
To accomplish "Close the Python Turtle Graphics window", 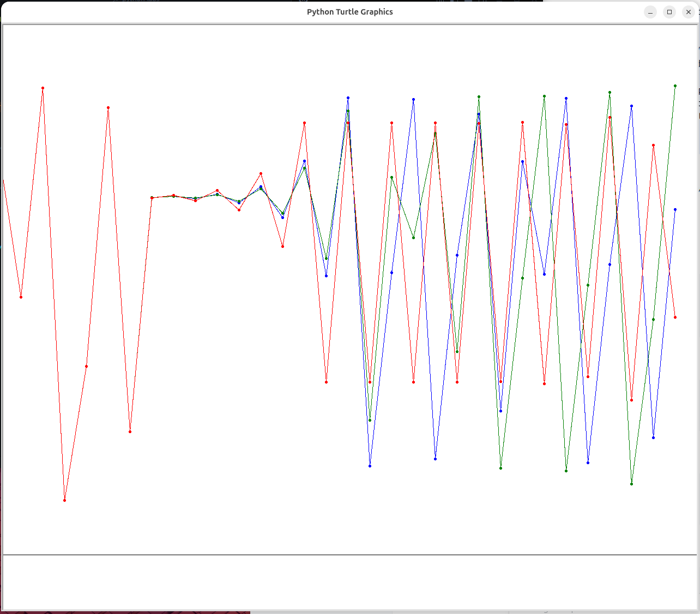I will (689, 12).
